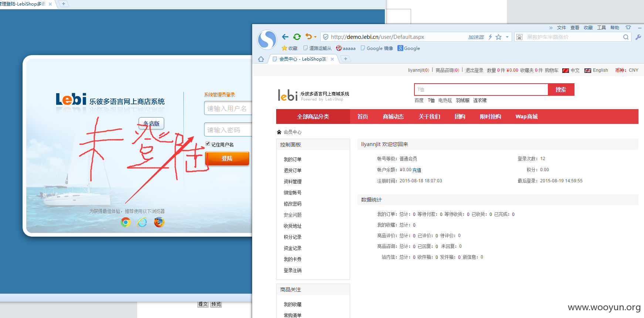Open 退货订单 in the control panel

(x=292, y=170)
